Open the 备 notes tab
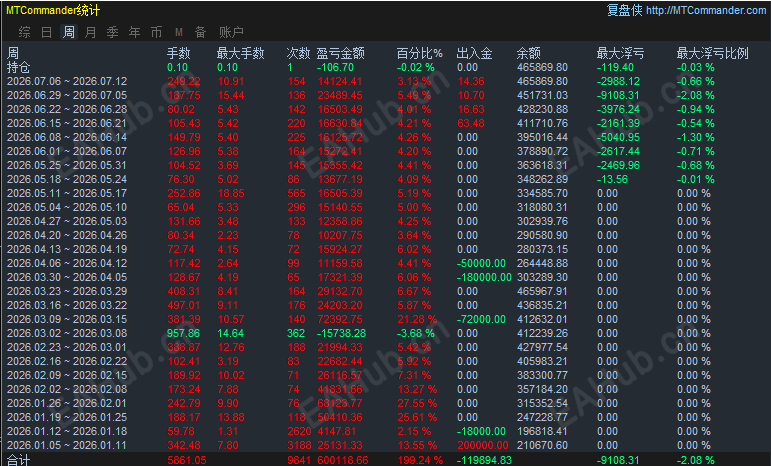The height and width of the screenshot is (466, 771). pos(201,32)
